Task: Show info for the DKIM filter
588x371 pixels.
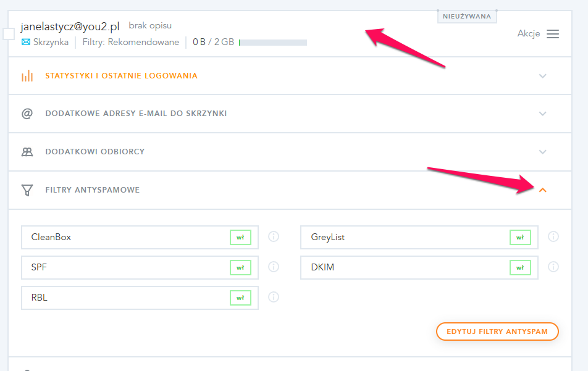Action: [553, 267]
